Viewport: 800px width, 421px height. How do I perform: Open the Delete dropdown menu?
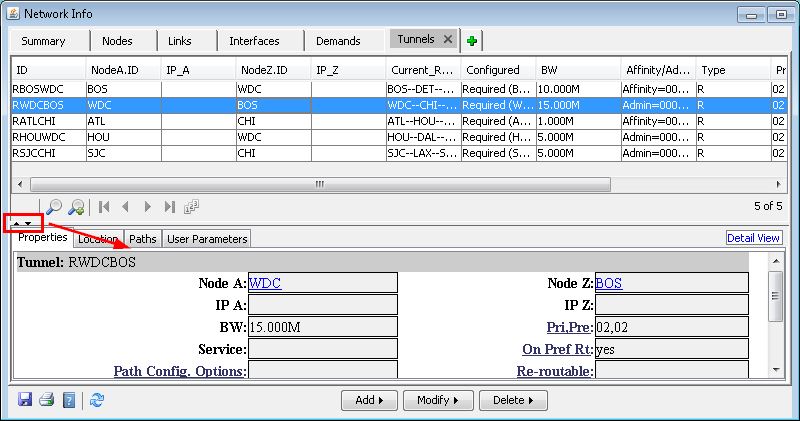513,400
